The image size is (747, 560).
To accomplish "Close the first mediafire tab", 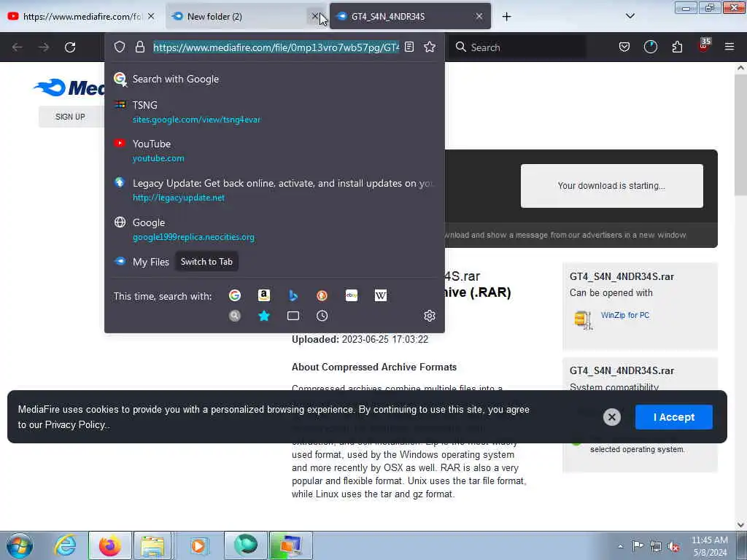I will (151, 16).
